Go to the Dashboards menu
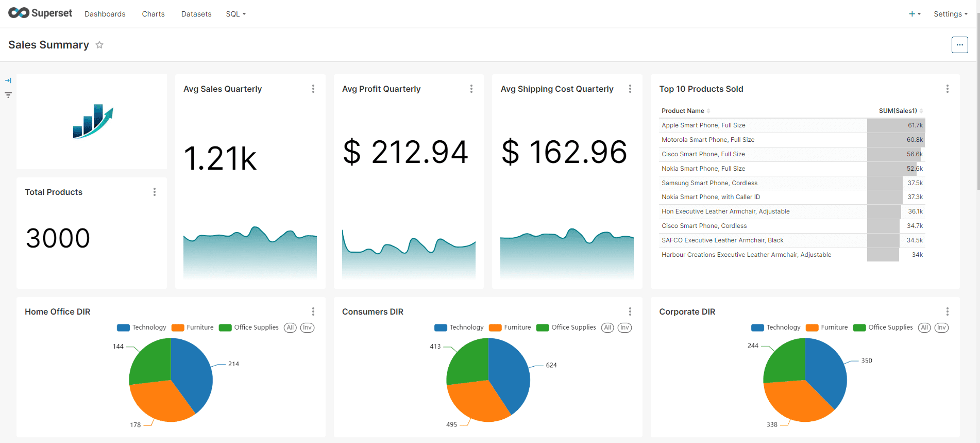980x443 pixels. click(x=105, y=14)
